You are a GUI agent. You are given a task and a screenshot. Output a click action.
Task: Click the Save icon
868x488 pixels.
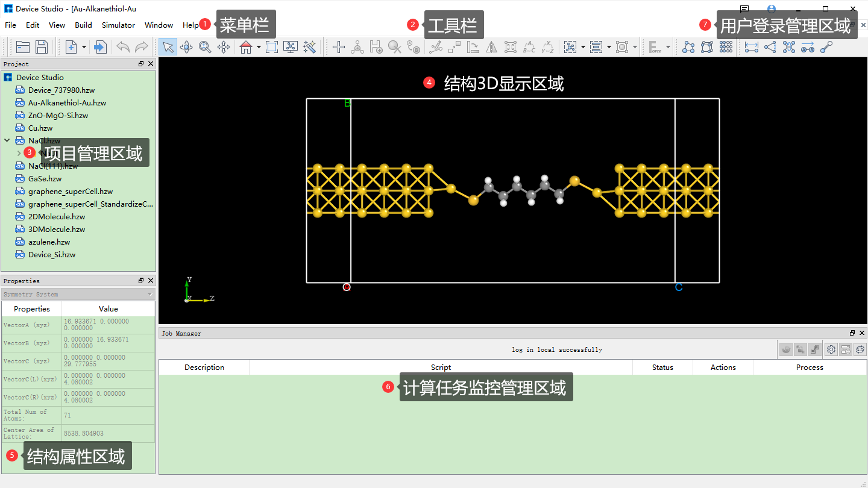42,47
